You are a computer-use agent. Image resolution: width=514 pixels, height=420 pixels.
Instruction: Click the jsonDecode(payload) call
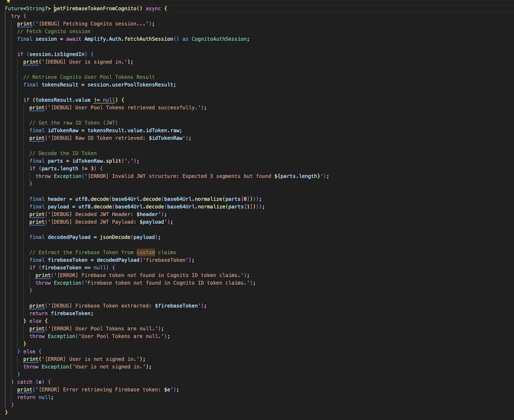coord(129,237)
